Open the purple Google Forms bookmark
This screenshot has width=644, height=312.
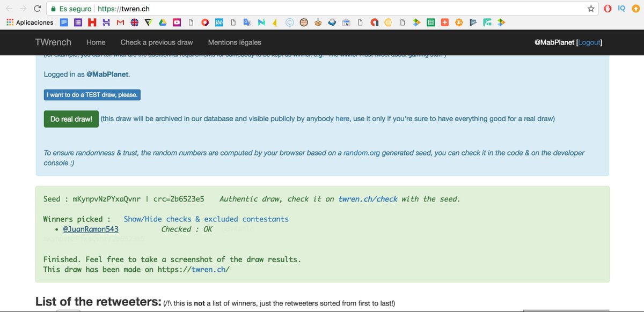[78, 23]
